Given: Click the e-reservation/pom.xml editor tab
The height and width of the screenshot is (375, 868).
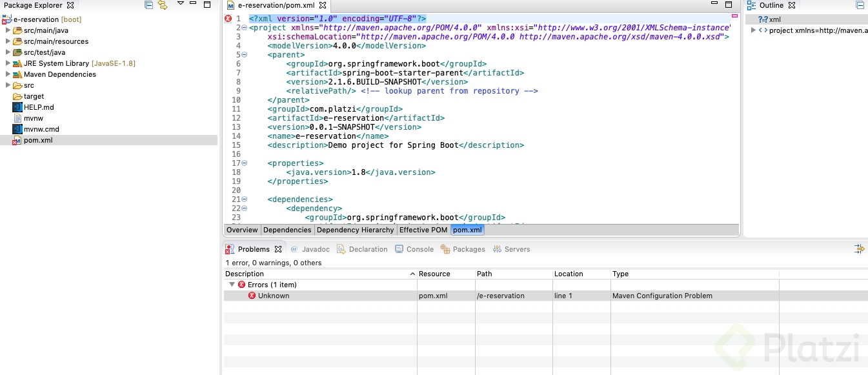Looking at the screenshot, I should click(x=276, y=5).
